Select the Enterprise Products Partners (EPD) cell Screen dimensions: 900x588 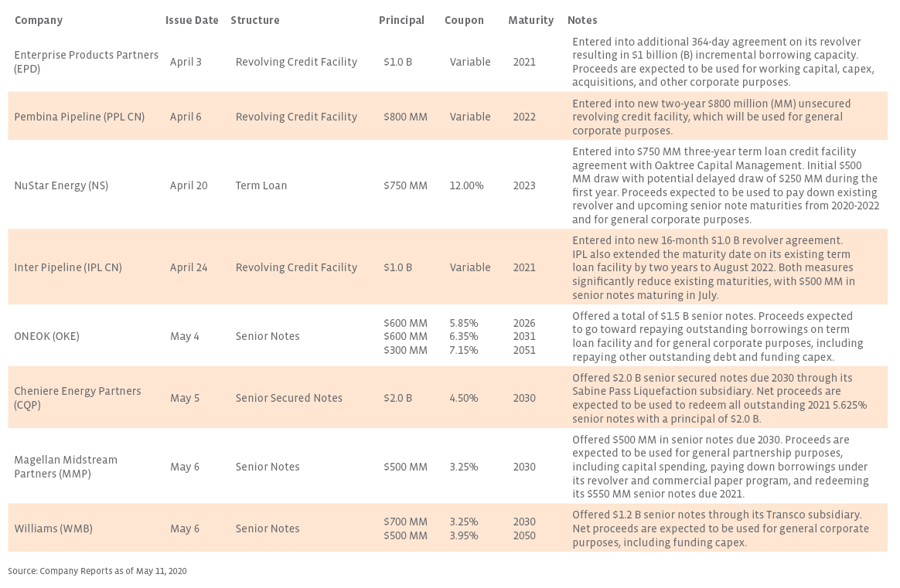[86, 62]
